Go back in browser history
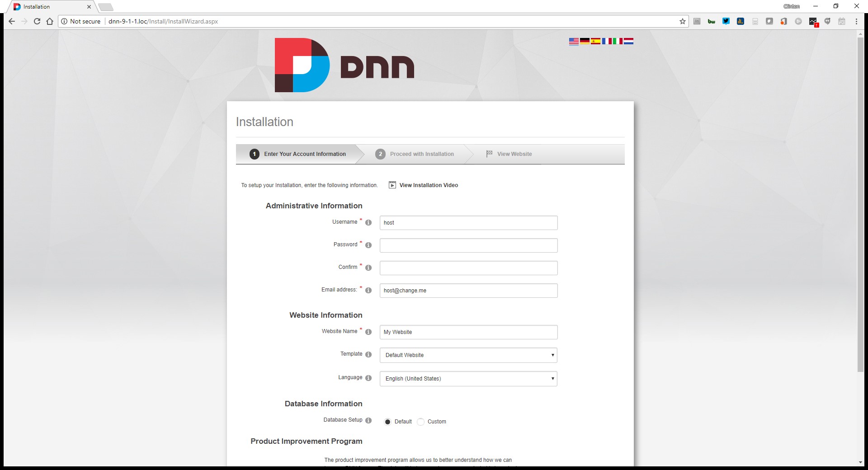 tap(12, 21)
